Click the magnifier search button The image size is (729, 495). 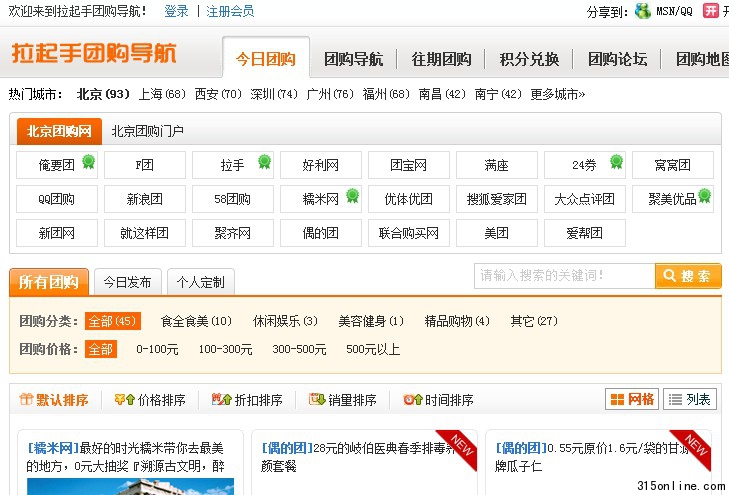688,276
